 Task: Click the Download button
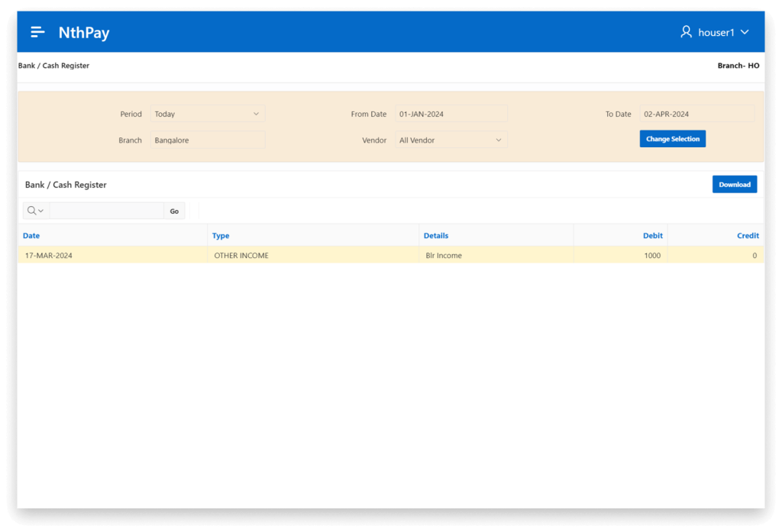[734, 185]
